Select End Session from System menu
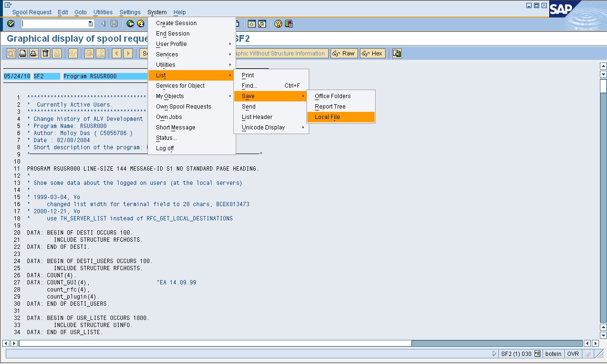Viewport: 607px width, 364px height. pyautogui.click(x=192, y=34)
